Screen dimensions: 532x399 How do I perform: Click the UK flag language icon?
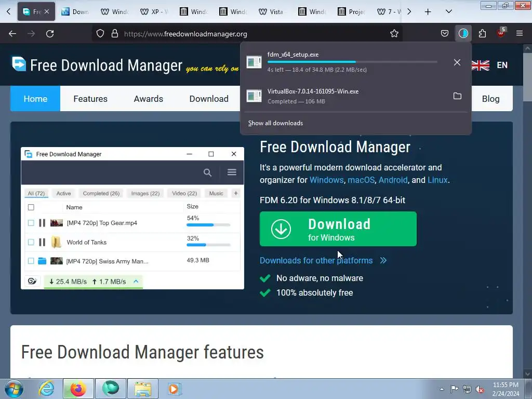click(x=481, y=65)
